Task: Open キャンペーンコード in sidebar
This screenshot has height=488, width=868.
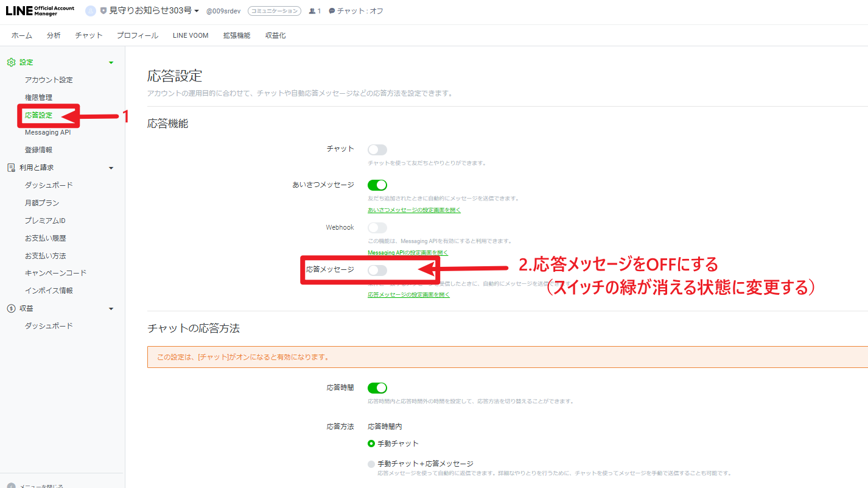Action: coord(56,273)
